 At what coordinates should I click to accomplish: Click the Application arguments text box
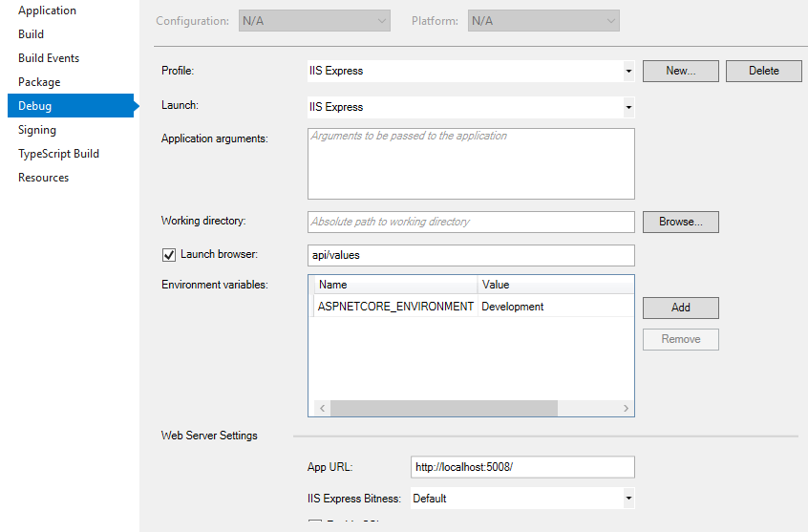(471, 163)
